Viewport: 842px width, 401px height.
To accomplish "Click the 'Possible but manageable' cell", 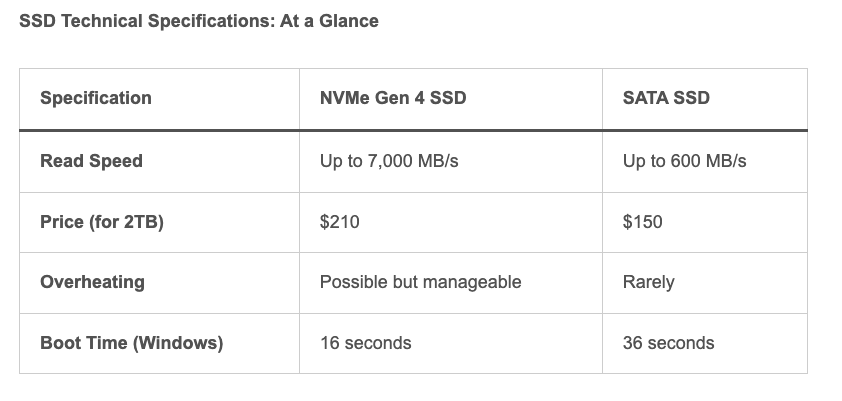I will [420, 282].
